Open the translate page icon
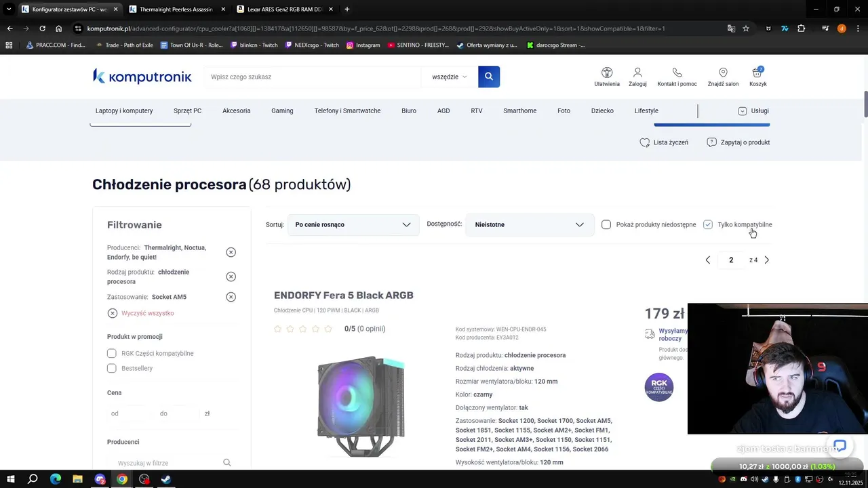868x488 pixels. coord(731,28)
